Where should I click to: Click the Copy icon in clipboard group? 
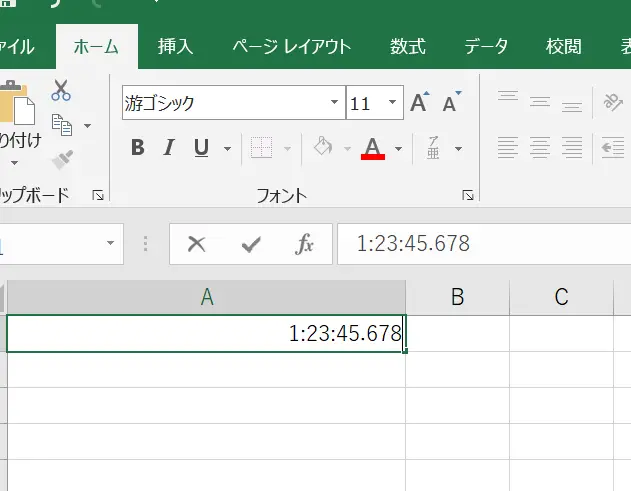pyautogui.click(x=62, y=125)
